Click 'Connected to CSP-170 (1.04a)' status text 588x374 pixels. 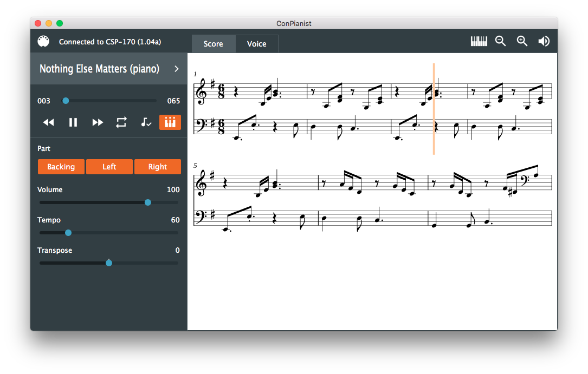point(110,42)
